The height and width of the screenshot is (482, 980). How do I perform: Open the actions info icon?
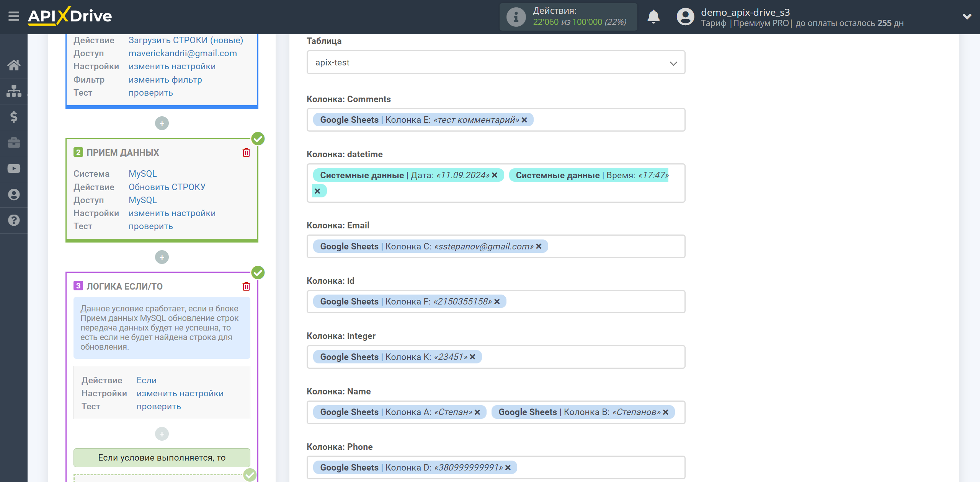coord(516,17)
